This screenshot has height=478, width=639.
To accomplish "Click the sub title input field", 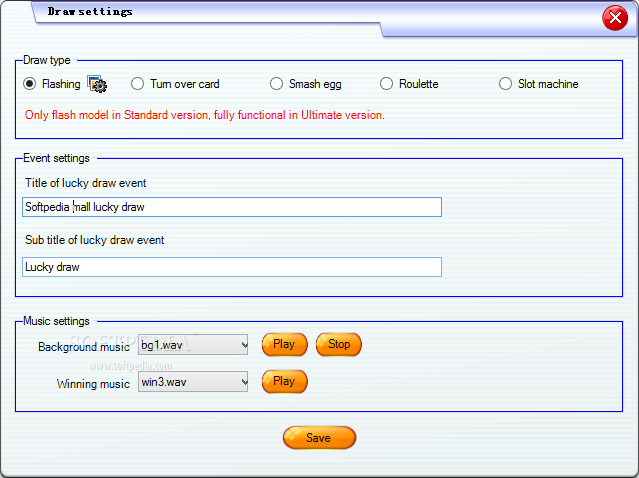I will pyautogui.click(x=232, y=267).
